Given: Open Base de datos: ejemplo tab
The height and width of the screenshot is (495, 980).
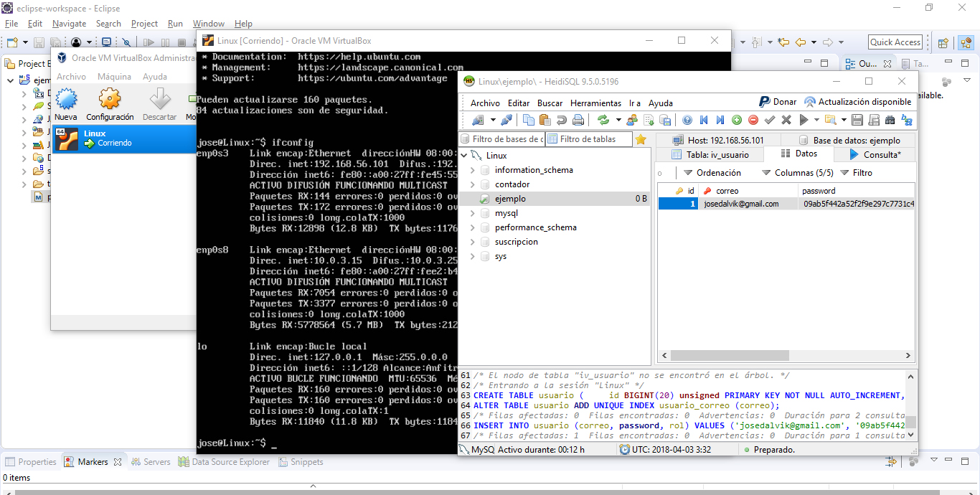Looking at the screenshot, I should coord(848,140).
